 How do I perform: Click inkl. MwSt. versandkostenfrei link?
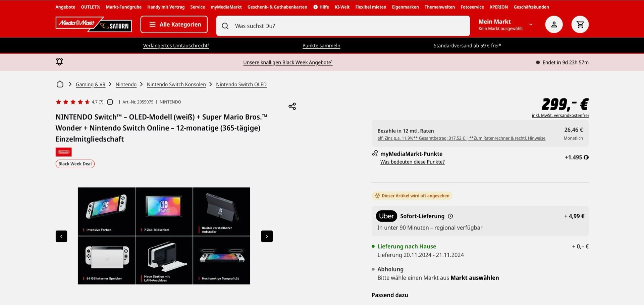(x=560, y=116)
